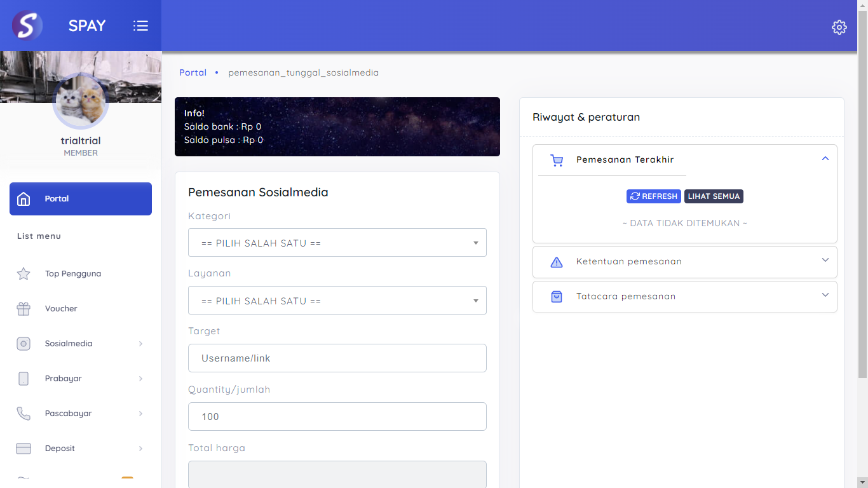Click the Pemesanan Terakhir cart icon
868x488 pixels.
pos(557,160)
